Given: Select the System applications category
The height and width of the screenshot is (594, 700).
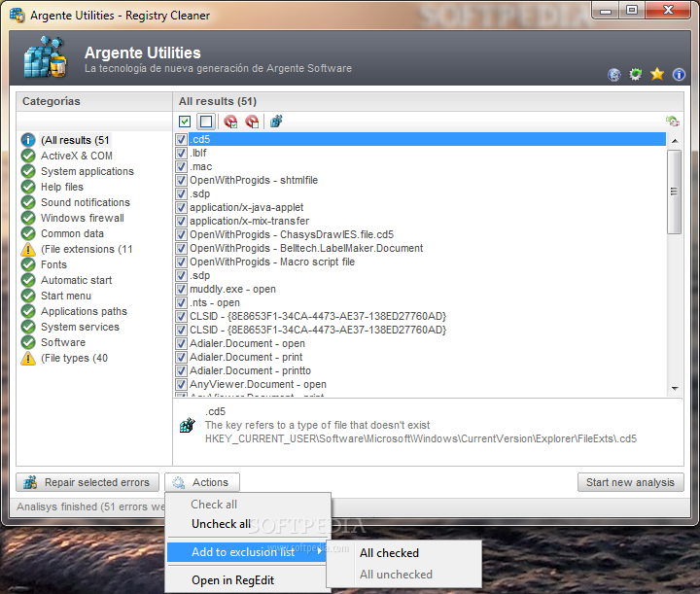Looking at the screenshot, I should pos(87,171).
